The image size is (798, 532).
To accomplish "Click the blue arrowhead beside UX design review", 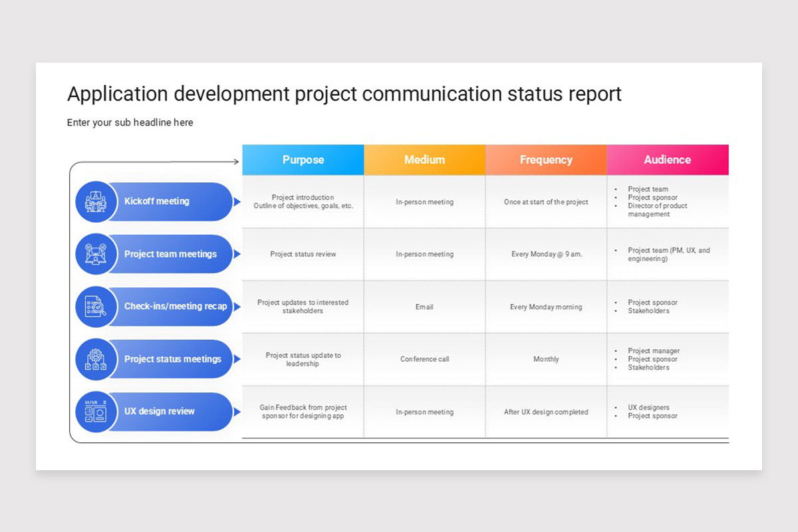I will [237, 412].
